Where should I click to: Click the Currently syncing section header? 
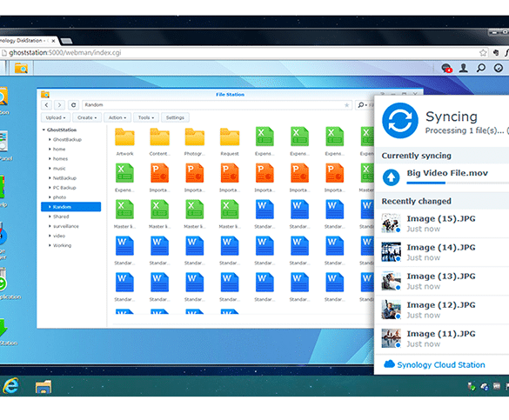point(442,156)
